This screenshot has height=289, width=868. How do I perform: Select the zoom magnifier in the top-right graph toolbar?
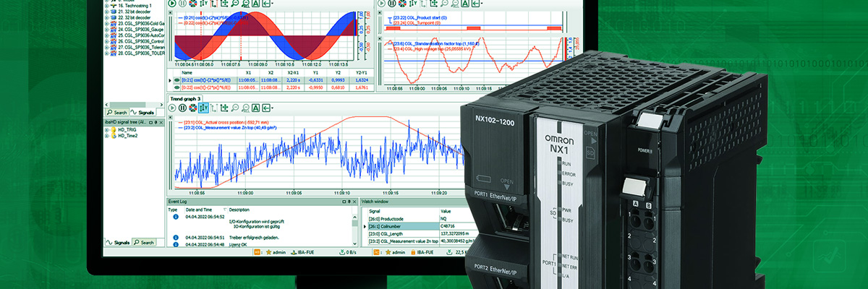tap(444, 4)
